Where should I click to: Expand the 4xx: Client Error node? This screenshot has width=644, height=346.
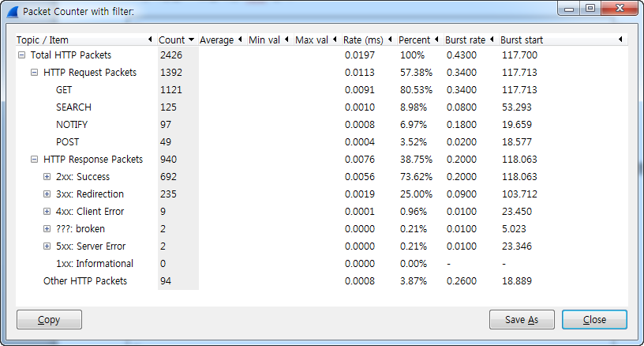[48, 212]
